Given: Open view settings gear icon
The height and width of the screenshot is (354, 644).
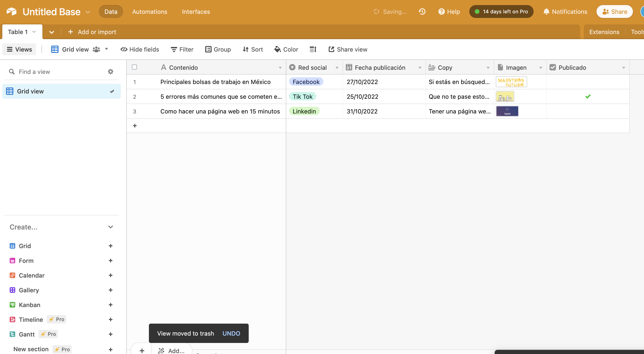Looking at the screenshot, I should point(110,72).
